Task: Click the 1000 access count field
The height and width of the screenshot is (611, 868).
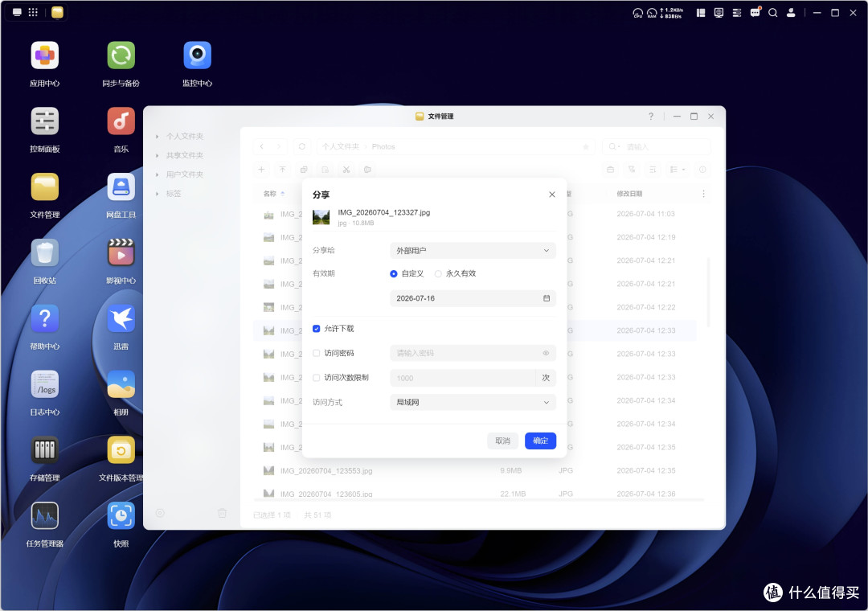Action: click(463, 378)
